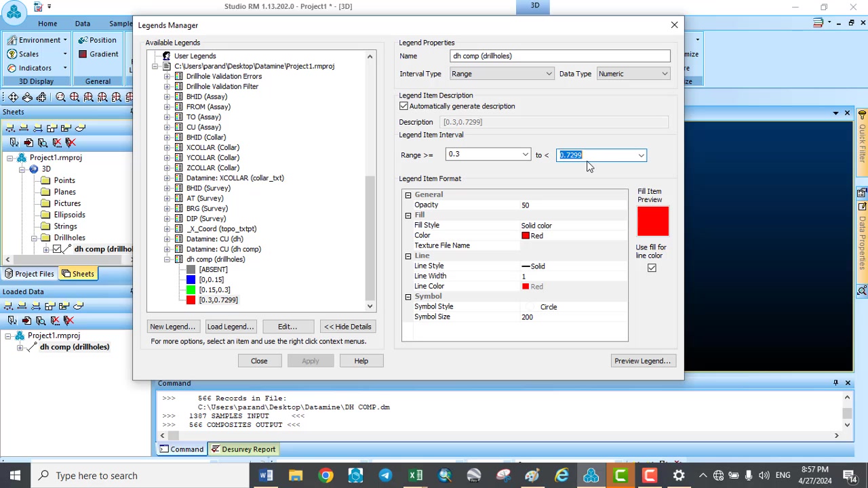Collapse the General format section

[x=408, y=195]
